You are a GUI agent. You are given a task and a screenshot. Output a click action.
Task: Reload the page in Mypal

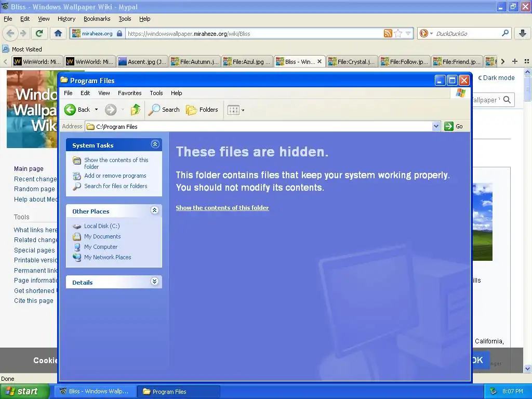point(39,33)
